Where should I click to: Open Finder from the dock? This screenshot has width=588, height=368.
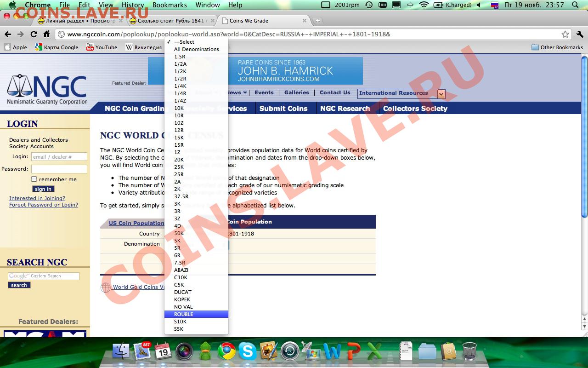[122, 351]
